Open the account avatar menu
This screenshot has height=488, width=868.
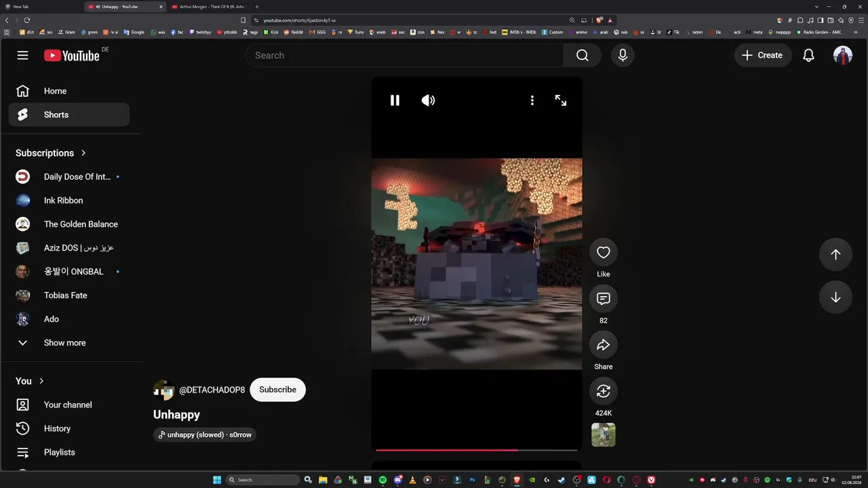coord(842,56)
